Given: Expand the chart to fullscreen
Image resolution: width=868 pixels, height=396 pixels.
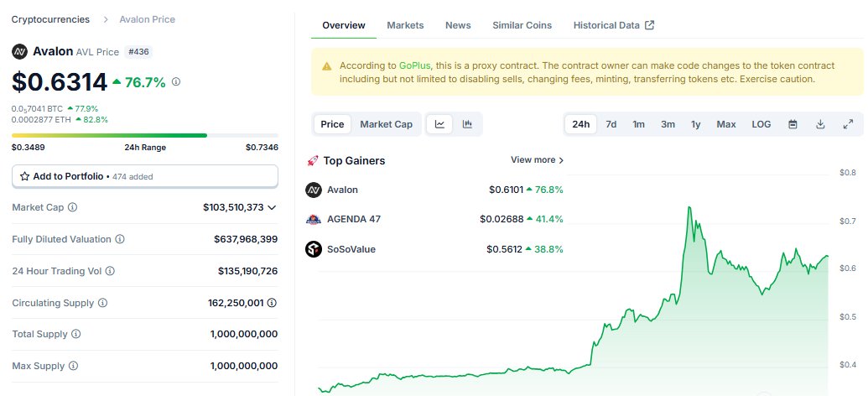Looking at the screenshot, I should click(x=848, y=124).
